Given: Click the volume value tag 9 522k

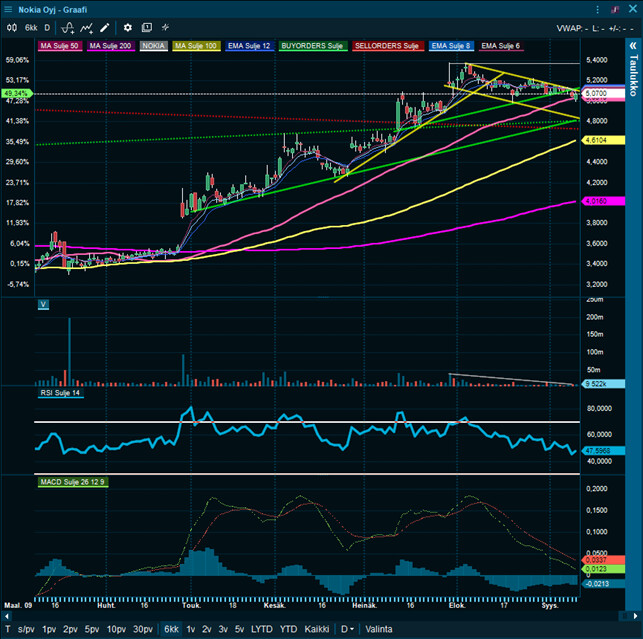Looking at the screenshot, I should tap(603, 384).
